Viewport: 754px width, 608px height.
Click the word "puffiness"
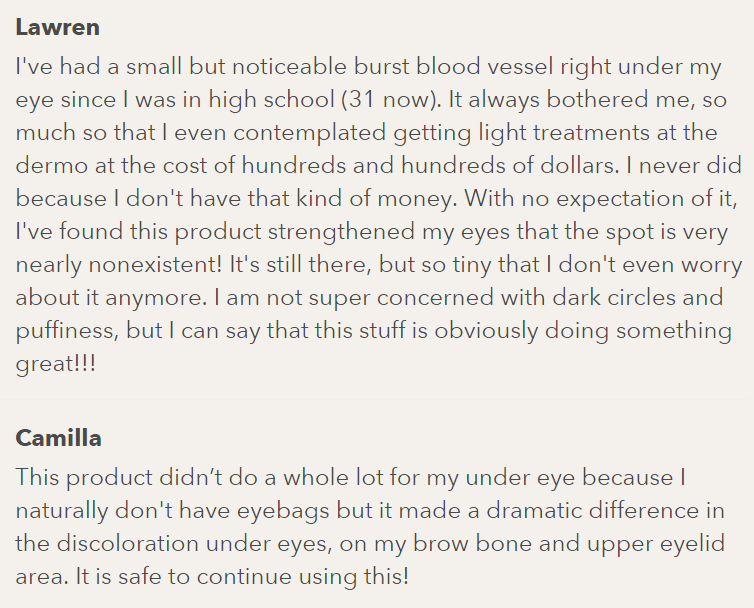67,331
